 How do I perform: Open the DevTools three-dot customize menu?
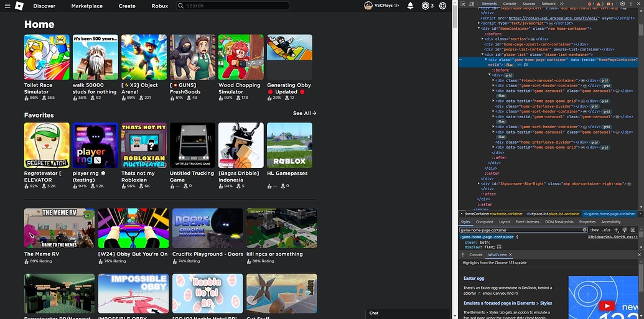click(631, 4)
